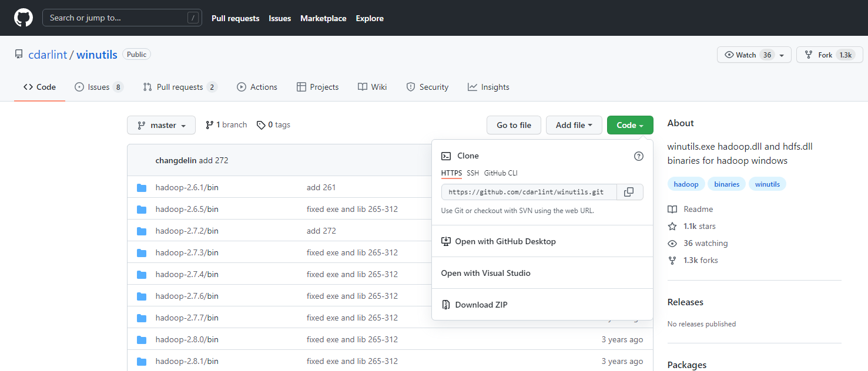View the 1.3k forks sidebar link
This screenshot has height=371, width=868.
point(693,260)
